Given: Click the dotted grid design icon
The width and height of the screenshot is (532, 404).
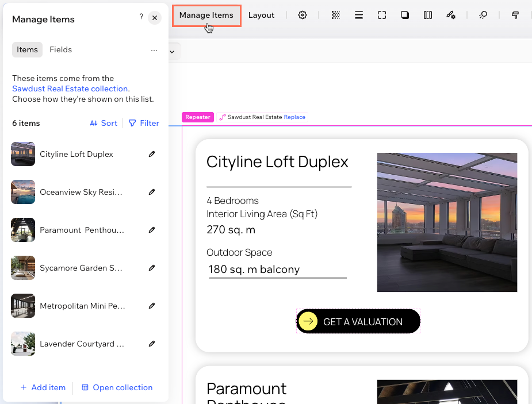Looking at the screenshot, I should point(335,16).
